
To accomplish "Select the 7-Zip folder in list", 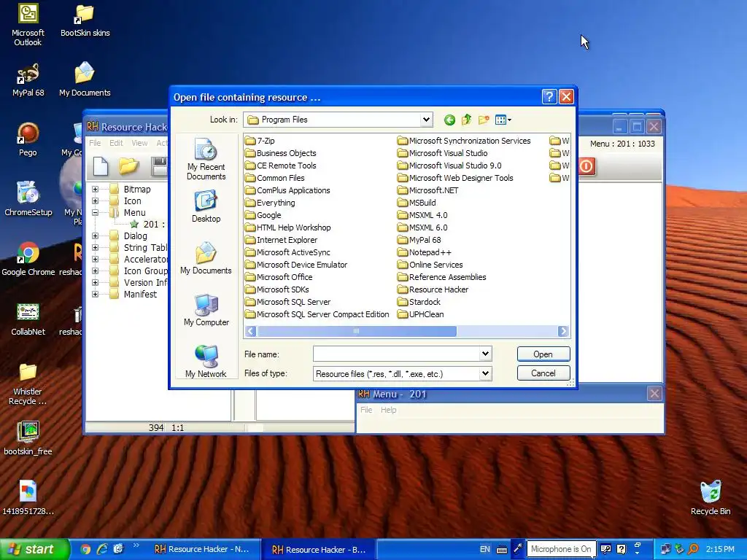I will (260, 141).
